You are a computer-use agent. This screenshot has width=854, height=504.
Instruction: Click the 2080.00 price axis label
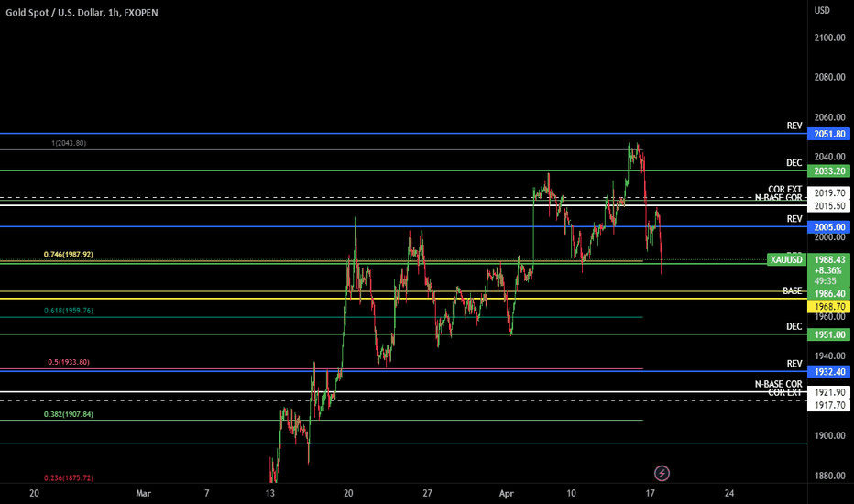(829, 77)
